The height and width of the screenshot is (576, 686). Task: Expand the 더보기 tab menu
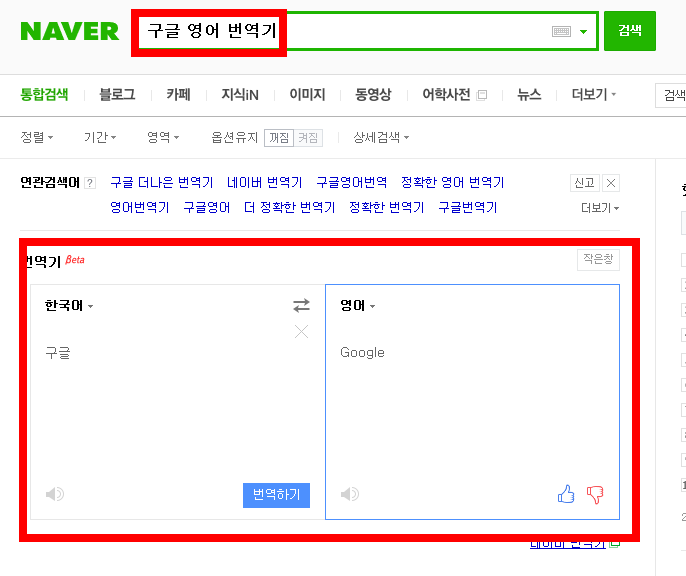tap(594, 94)
